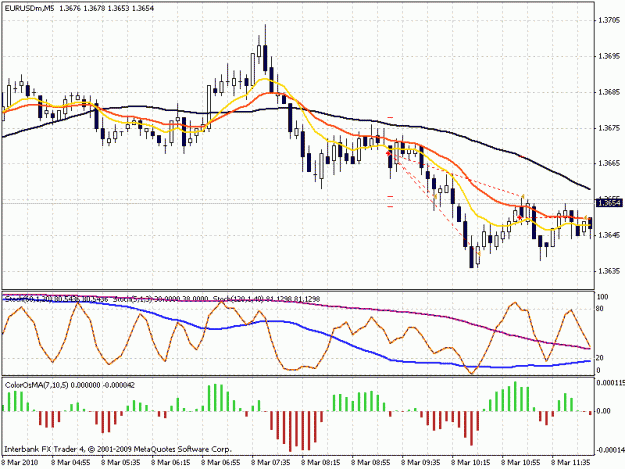Click the 100 level on stochastic scale
Screen dimensions: 625x469
pyautogui.click(x=602, y=297)
